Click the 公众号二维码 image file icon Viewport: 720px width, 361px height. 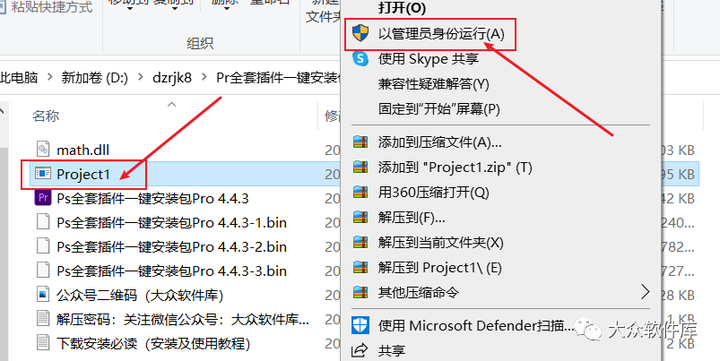pos(43,294)
